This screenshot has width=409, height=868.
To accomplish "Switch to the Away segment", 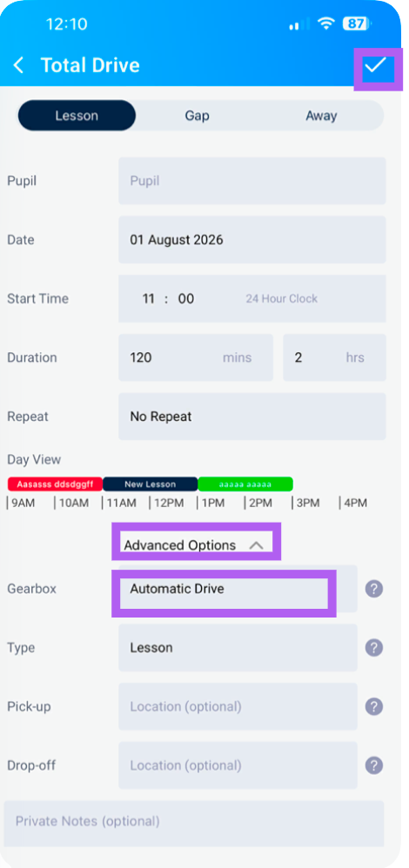I will [x=321, y=115].
